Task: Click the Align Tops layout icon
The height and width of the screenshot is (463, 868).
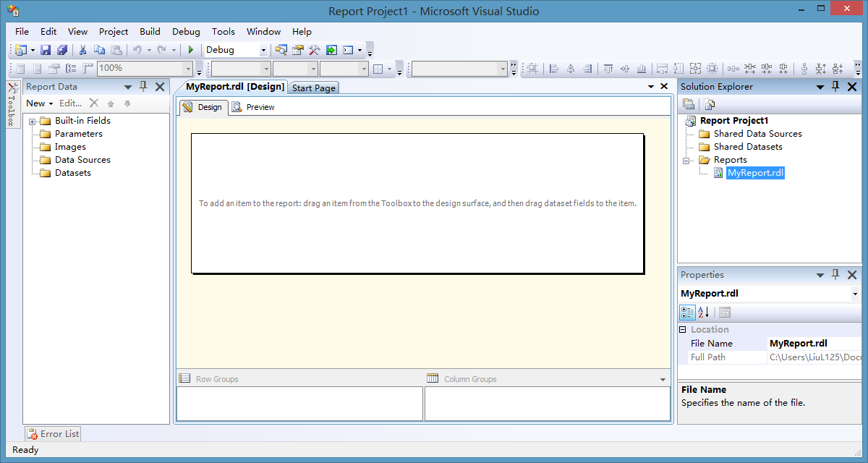Action: point(608,69)
